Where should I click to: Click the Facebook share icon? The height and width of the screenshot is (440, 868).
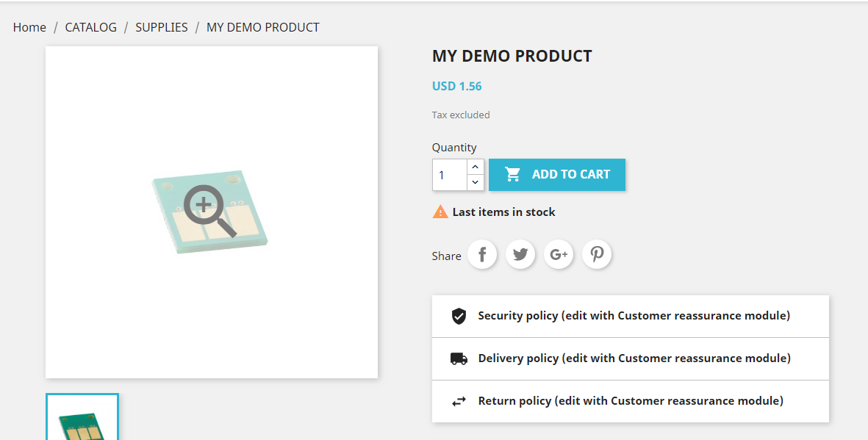click(482, 255)
